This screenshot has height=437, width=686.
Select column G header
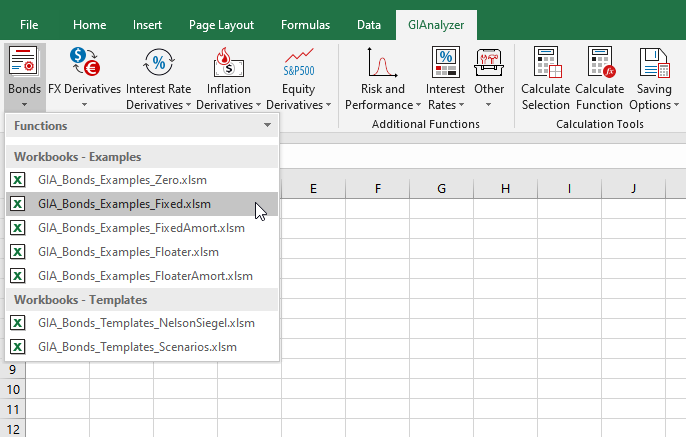pos(441,189)
